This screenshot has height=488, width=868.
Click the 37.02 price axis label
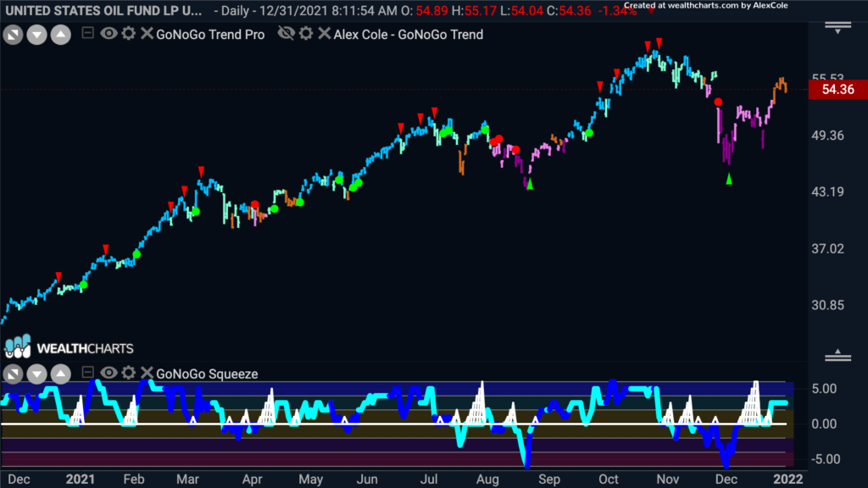(x=827, y=249)
